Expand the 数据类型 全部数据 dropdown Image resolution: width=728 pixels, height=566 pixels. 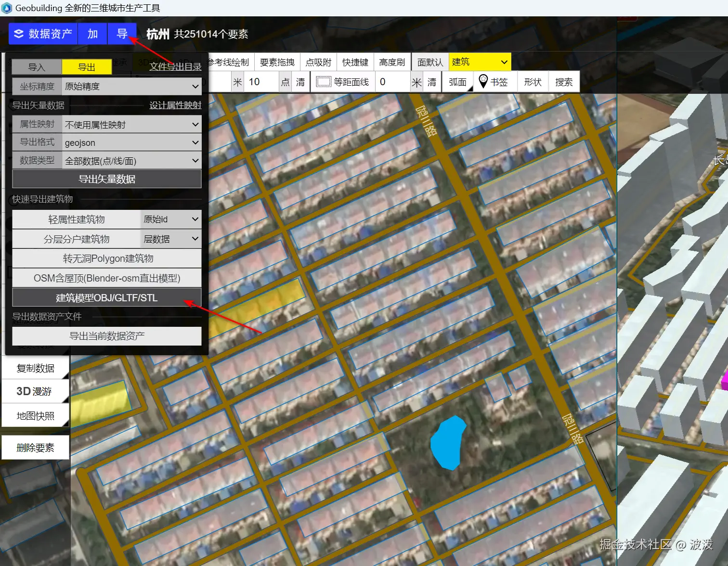point(132,161)
